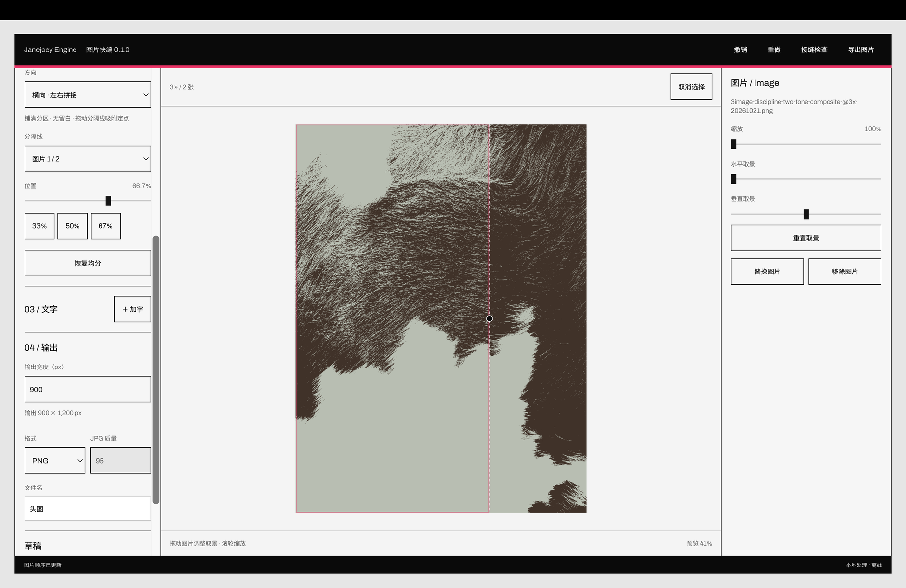Viewport: 906px width, 588px height.
Task: Set the divider to the 67% preset
Action: coord(105,226)
